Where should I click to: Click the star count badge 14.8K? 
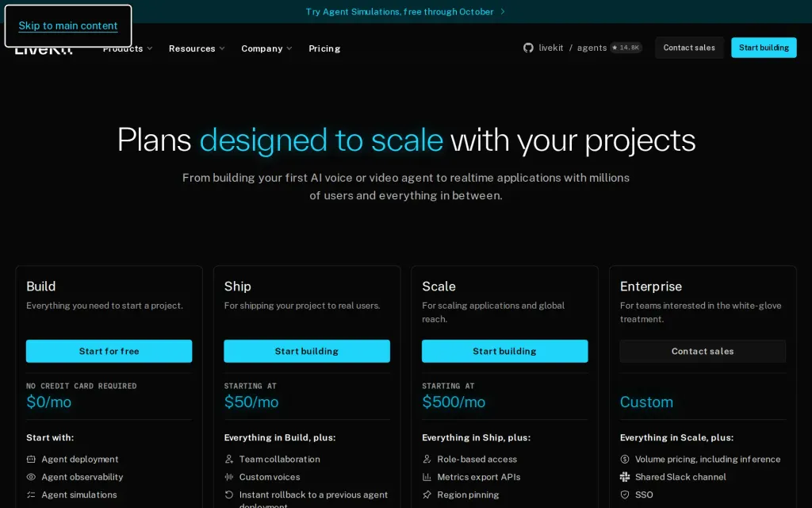pos(626,48)
